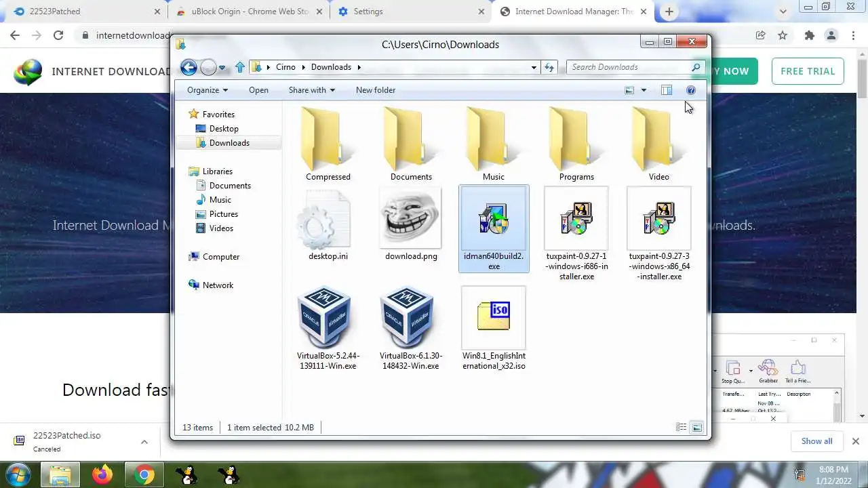This screenshot has width=868, height=488.
Task: Expand view options dropdown arrow
Action: [x=644, y=90]
